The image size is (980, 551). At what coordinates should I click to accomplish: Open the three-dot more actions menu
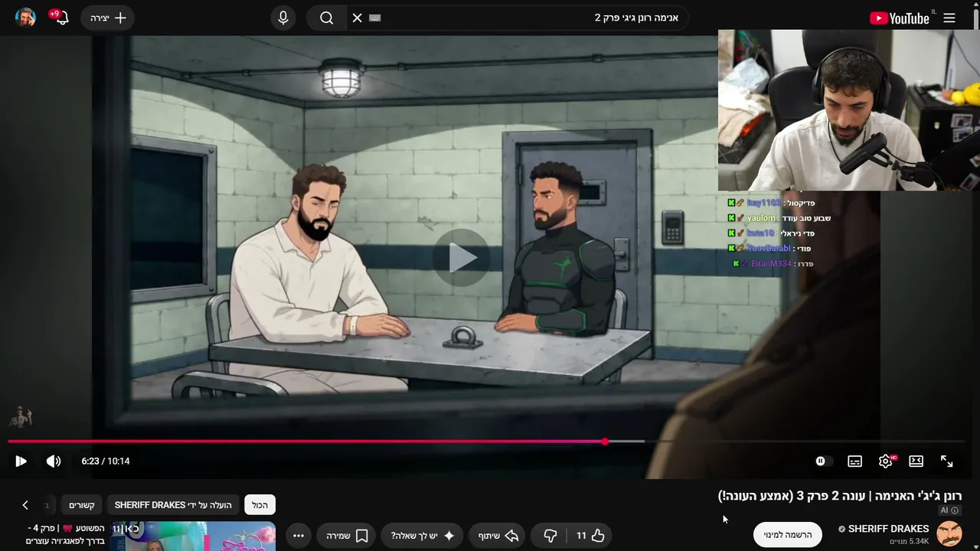tap(299, 536)
